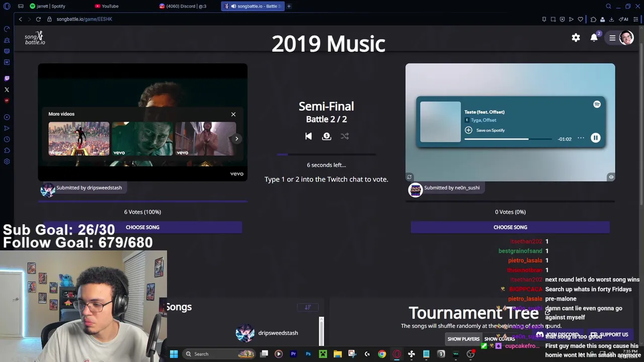Open the browser extensions icon

pyautogui.click(x=593, y=19)
